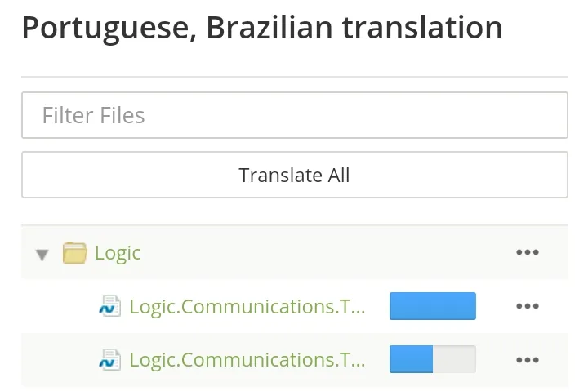Open the Logic folder name link
The image size is (588, 391).
point(118,253)
